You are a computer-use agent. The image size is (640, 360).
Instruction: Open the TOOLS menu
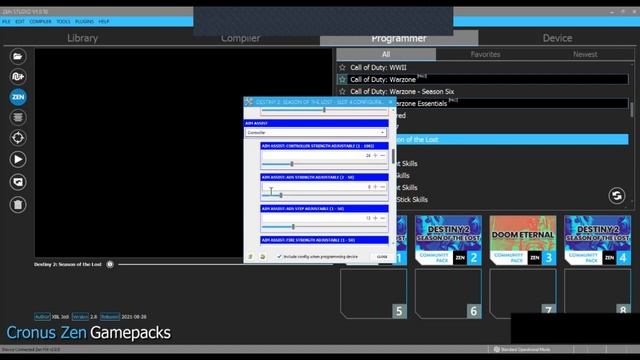click(63, 21)
